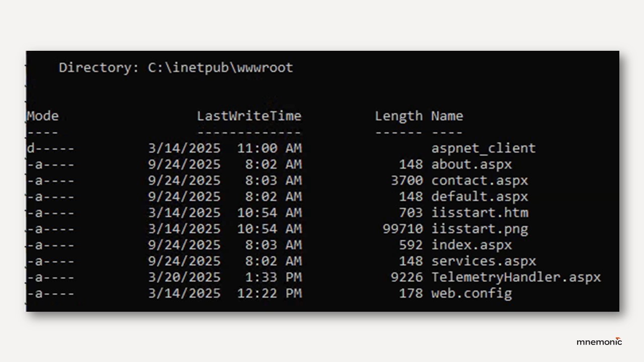The height and width of the screenshot is (362, 644).
Task: Click the mnemonic logo
Action: coord(599,342)
